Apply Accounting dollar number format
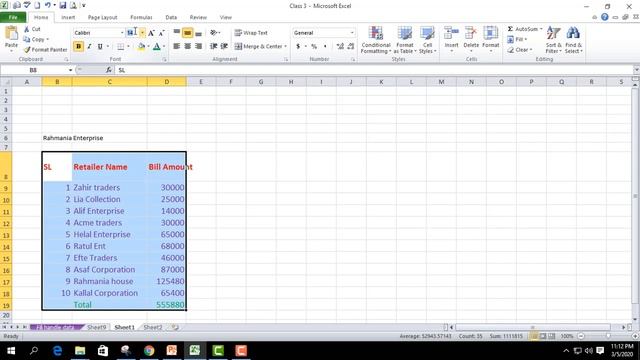Viewport: 640px width, 360px height. 298,47
